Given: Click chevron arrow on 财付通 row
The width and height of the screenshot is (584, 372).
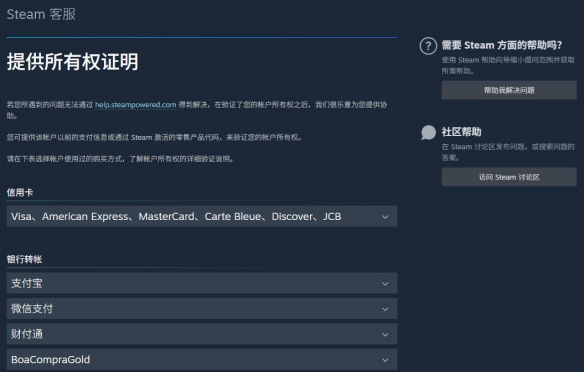Looking at the screenshot, I should click(385, 335).
